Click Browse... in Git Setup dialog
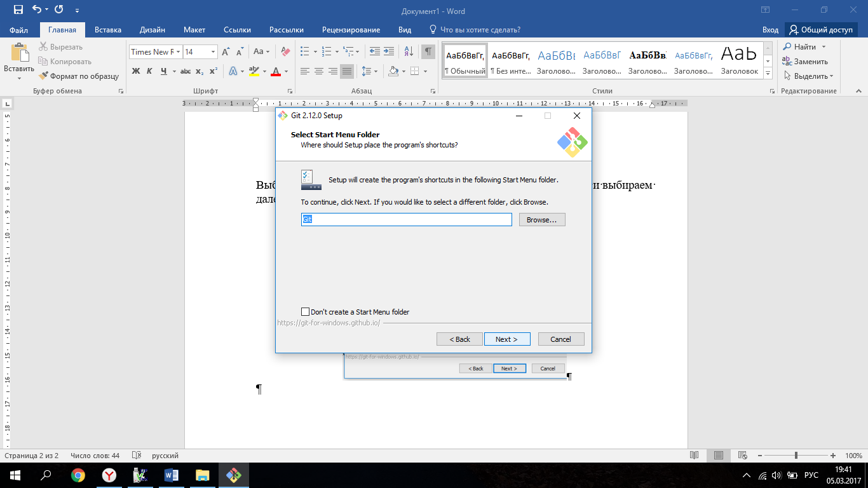The width and height of the screenshot is (868, 488). 542,220
